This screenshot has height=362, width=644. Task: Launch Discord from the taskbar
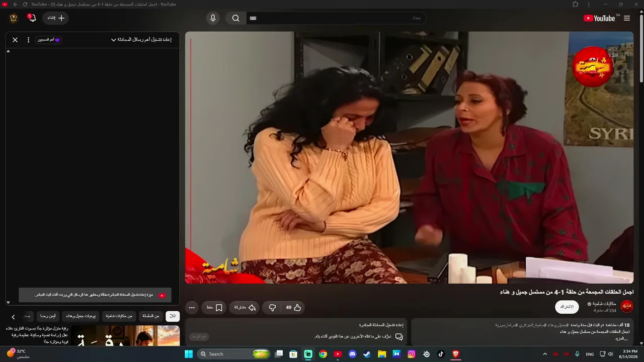352,354
